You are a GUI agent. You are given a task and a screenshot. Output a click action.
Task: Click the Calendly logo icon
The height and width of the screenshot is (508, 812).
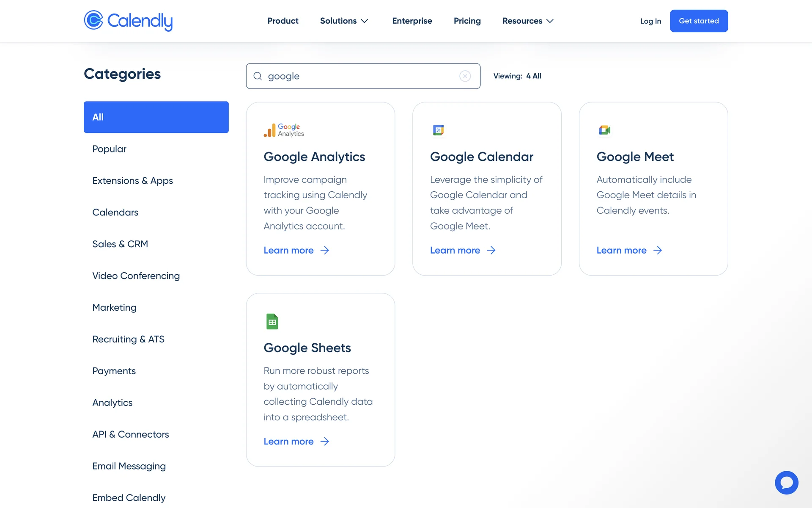pyautogui.click(x=93, y=20)
